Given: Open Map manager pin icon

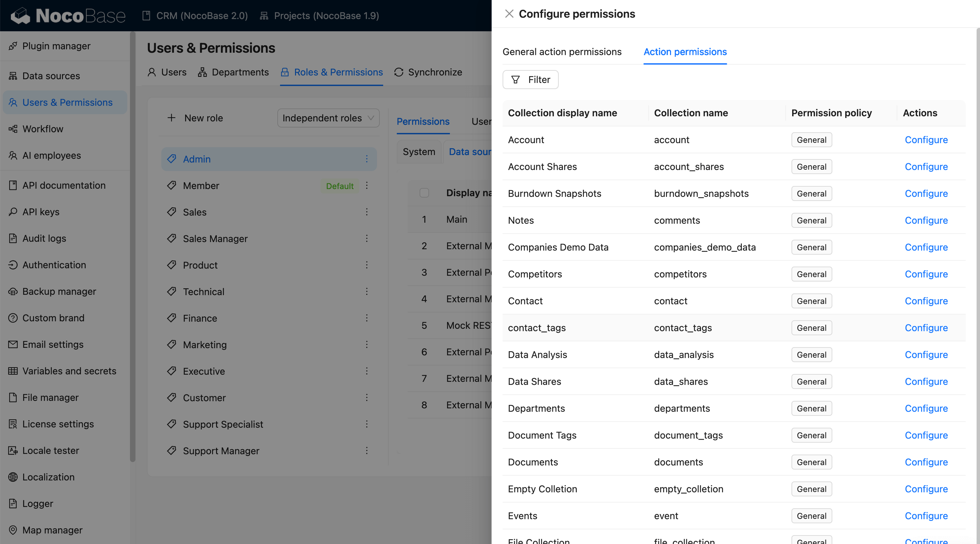Looking at the screenshot, I should pyautogui.click(x=13, y=530).
